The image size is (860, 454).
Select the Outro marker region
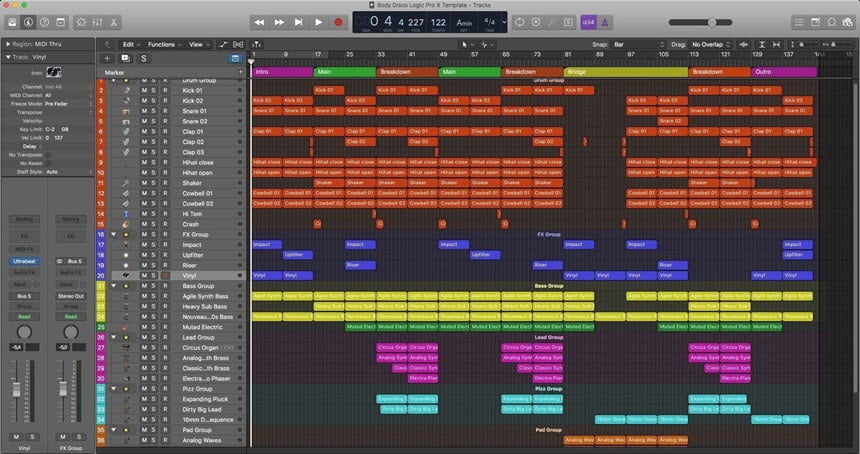784,72
